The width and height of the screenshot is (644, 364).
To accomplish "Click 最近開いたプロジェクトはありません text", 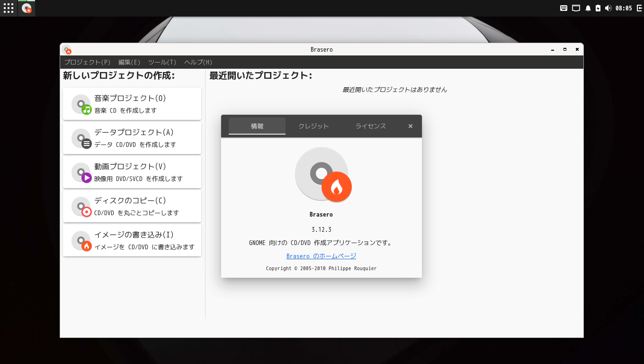I will point(394,90).
